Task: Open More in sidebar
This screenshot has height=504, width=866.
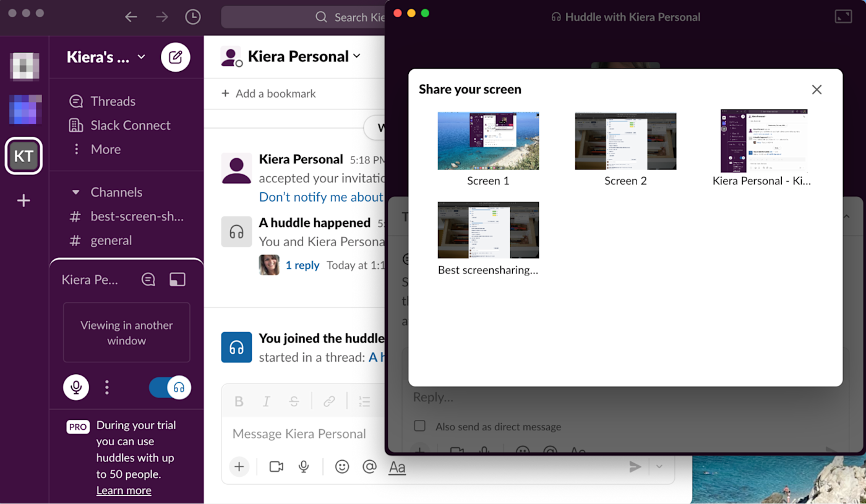Action: tap(105, 149)
